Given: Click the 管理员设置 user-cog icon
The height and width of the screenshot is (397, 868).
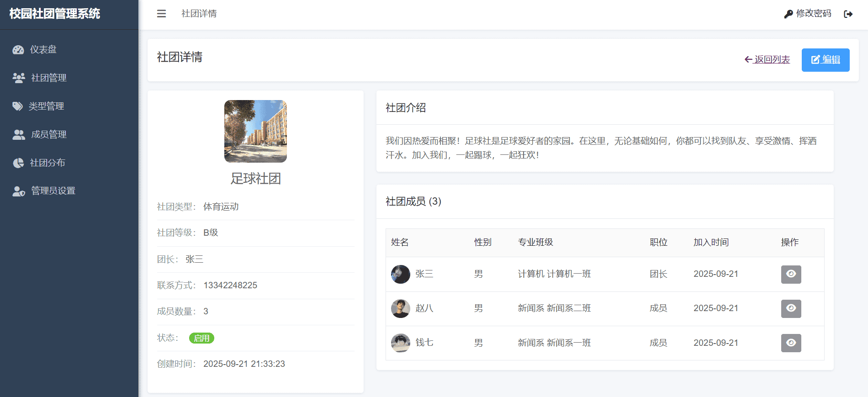Looking at the screenshot, I should click(19, 191).
